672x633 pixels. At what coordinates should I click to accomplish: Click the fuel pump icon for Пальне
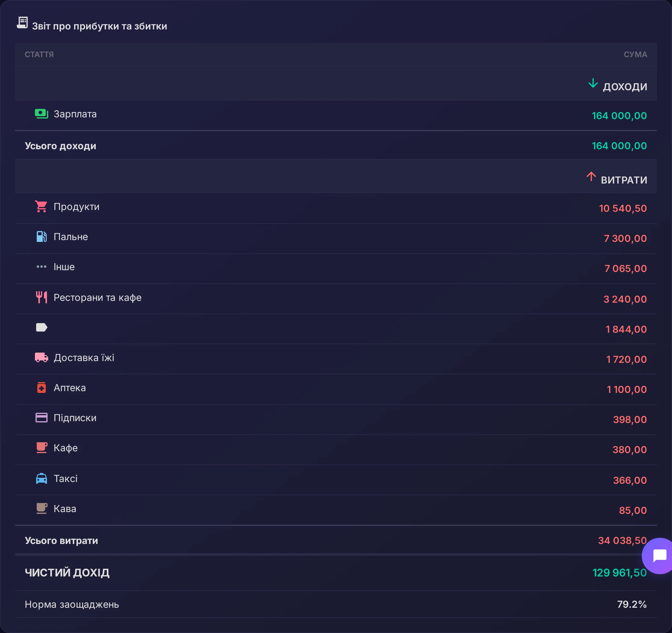(x=41, y=236)
